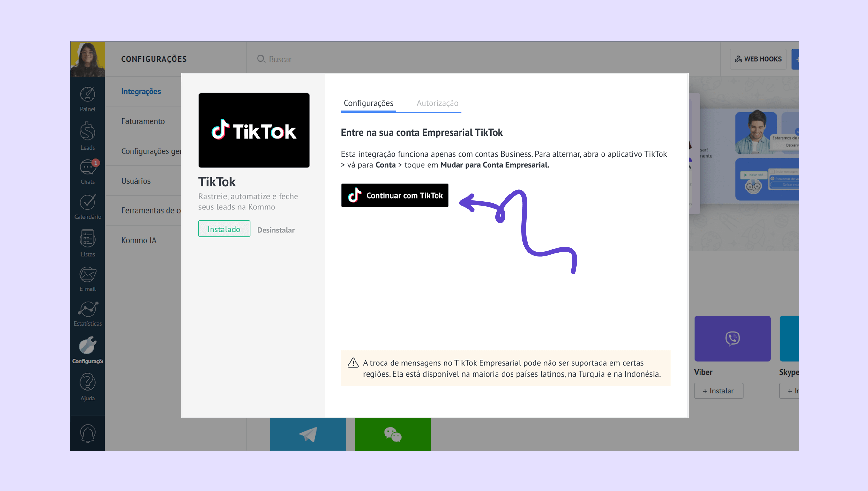Click the user profile avatar
868x491 pixels.
coord(87,59)
